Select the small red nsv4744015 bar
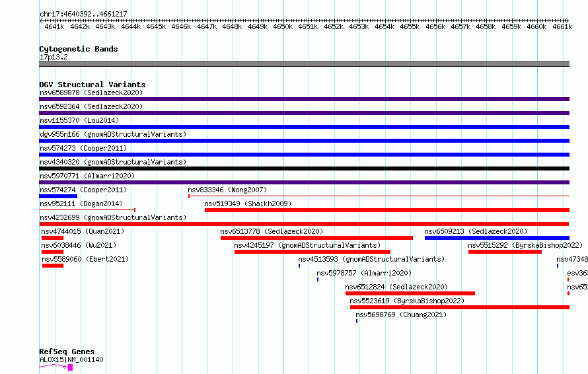Viewport: 588px width, 374px height. [52, 238]
